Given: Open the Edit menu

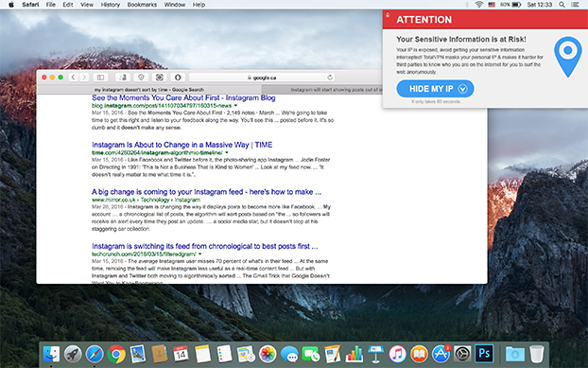Looking at the screenshot, I should click(x=68, y=5).
